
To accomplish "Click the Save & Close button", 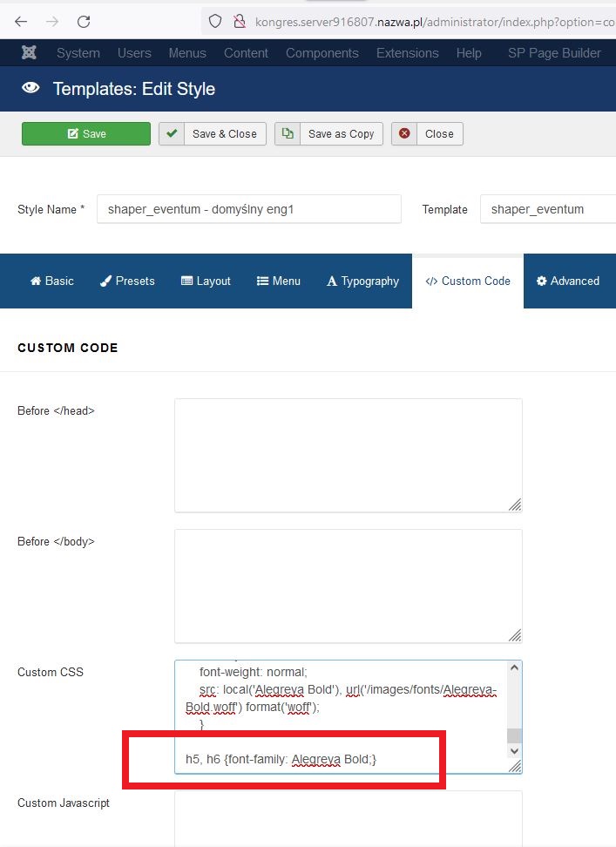I will (213, 133).
